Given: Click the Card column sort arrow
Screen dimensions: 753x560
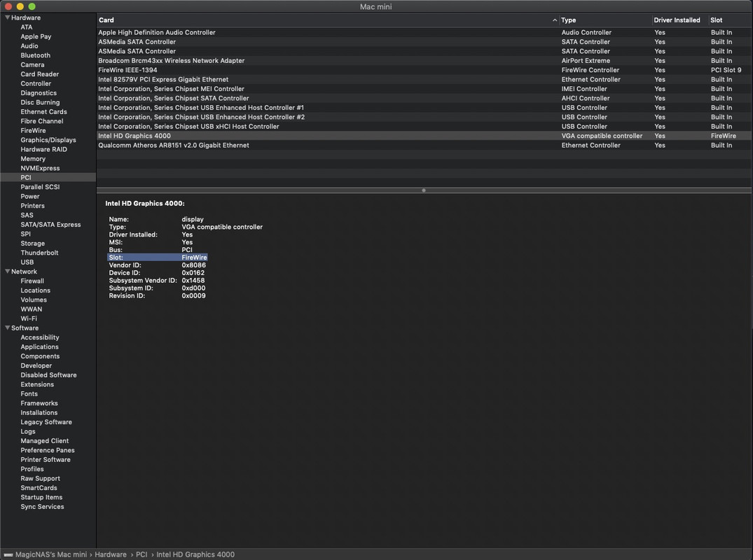Looking at the screenshot, I should [x=555, y=20].
